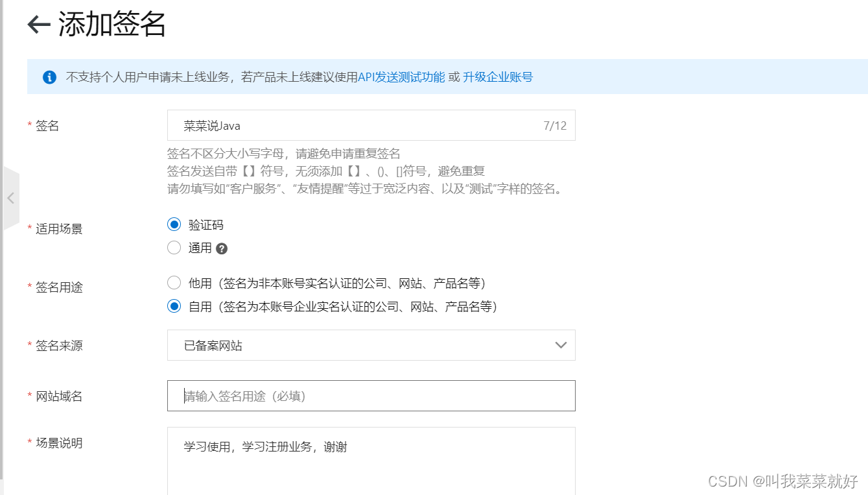Expand the left sidebar collapse handle
868x495 pixels.
coord(10,198)
